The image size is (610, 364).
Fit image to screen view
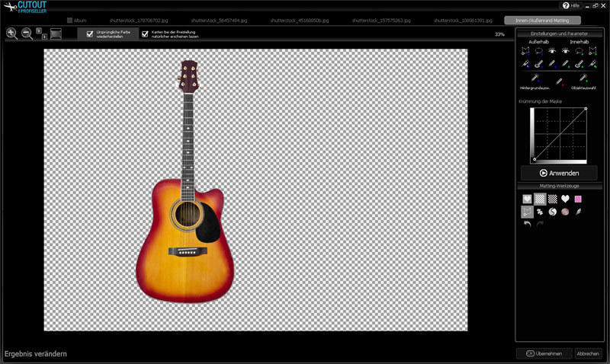(56, 34)
